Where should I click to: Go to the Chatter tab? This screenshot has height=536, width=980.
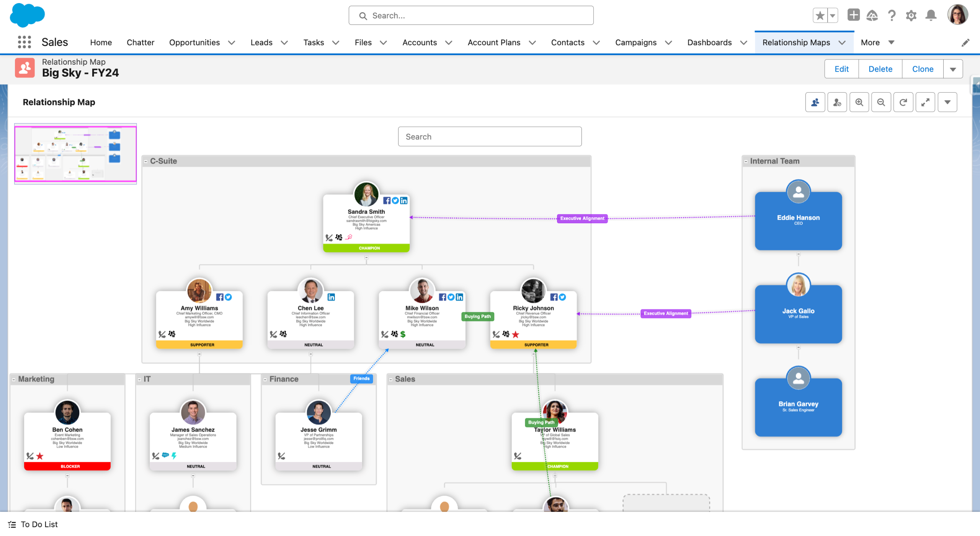[x=140, y=42]
